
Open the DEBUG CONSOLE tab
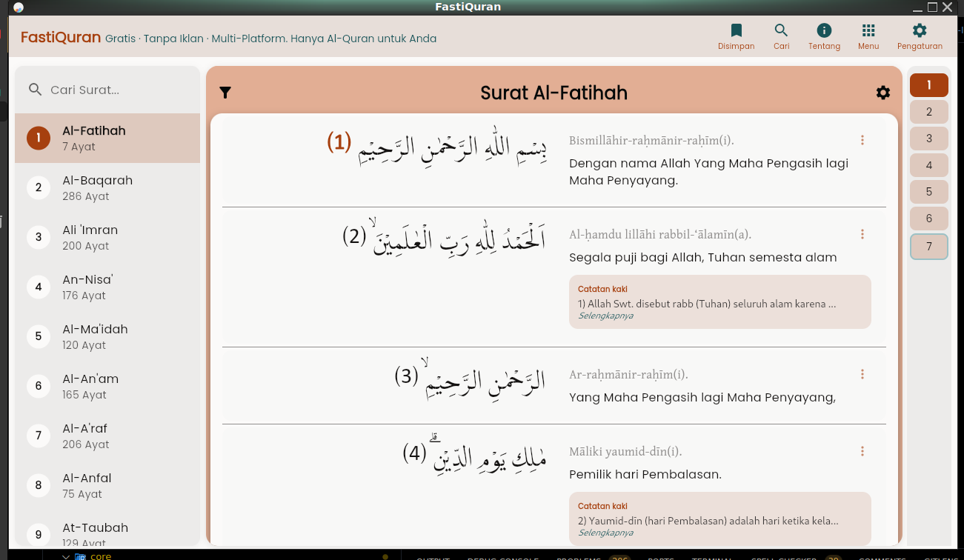(x=503, y=558)
